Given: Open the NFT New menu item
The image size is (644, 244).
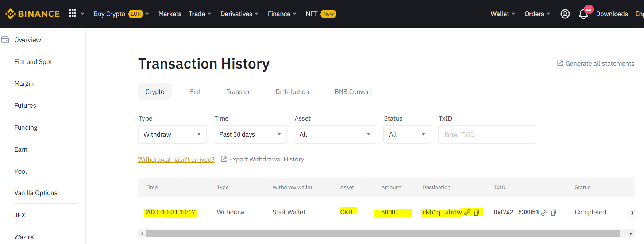Looking at the screenshot, I should pos(320,14).
